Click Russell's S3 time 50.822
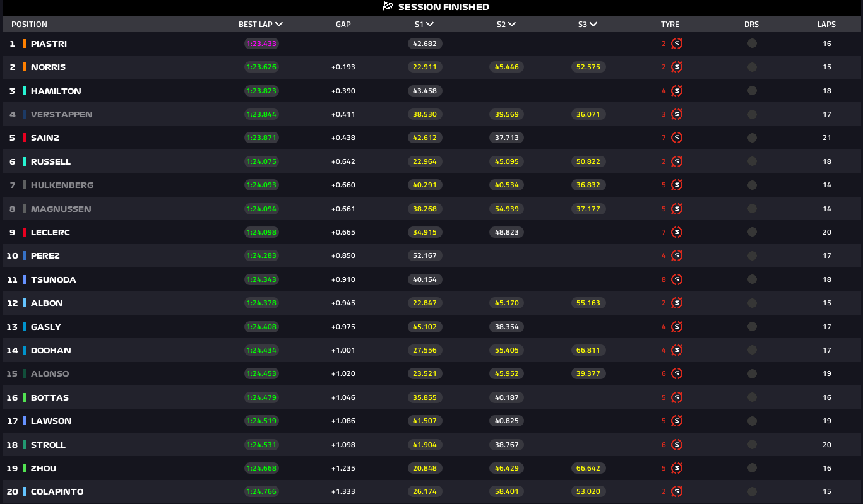This screenshot has height=504, width=863. [x=589, y=161]
